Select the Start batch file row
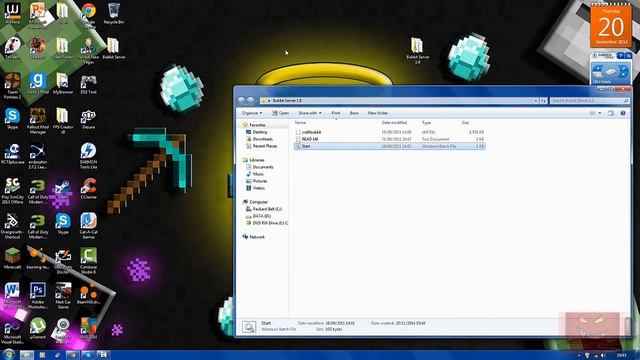The height and width of the screenshot is (360, 640). pyautogui.click(x=389, y=146)
